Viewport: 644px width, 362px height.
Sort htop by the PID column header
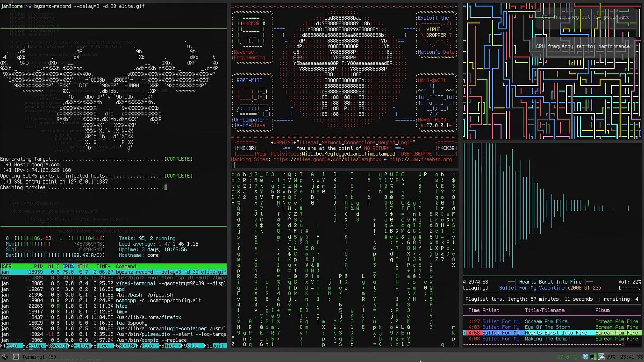[38, 266]
